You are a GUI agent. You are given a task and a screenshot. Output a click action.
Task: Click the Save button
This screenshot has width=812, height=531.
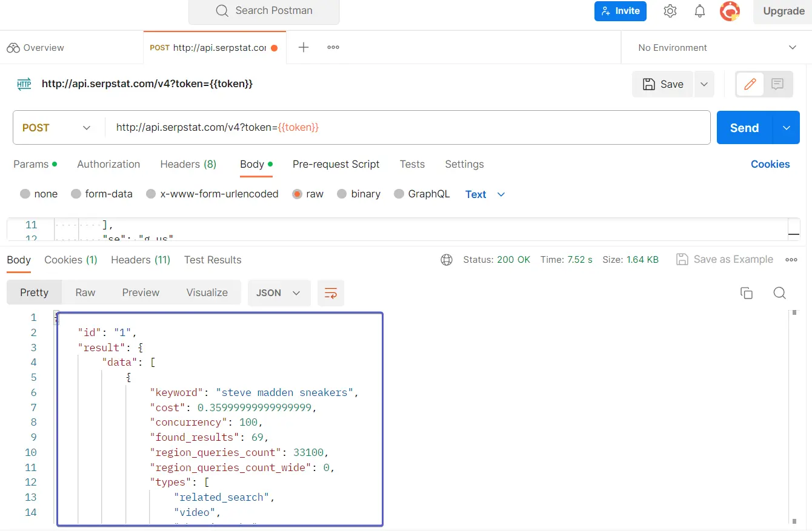pyautogui.click(x=663, y=84)
